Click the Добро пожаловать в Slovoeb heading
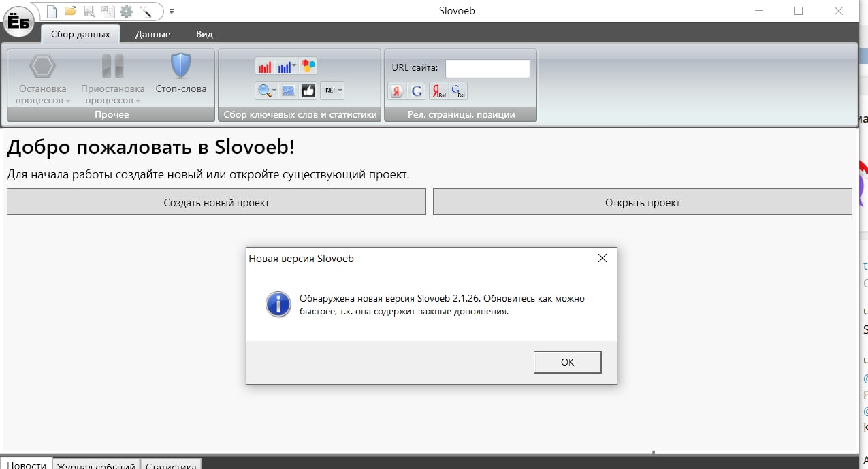868x469 pixels. click(150, 147)
